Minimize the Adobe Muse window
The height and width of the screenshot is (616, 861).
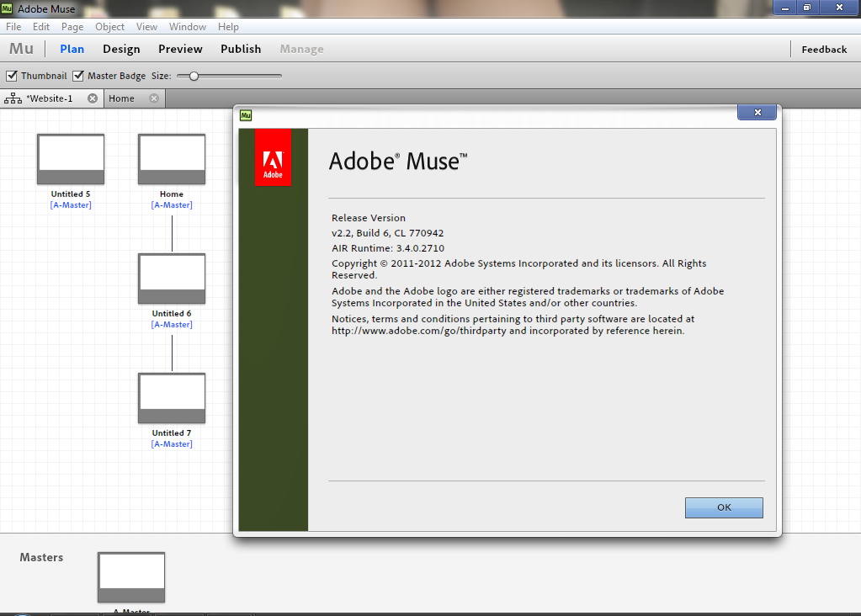[785, 8]
